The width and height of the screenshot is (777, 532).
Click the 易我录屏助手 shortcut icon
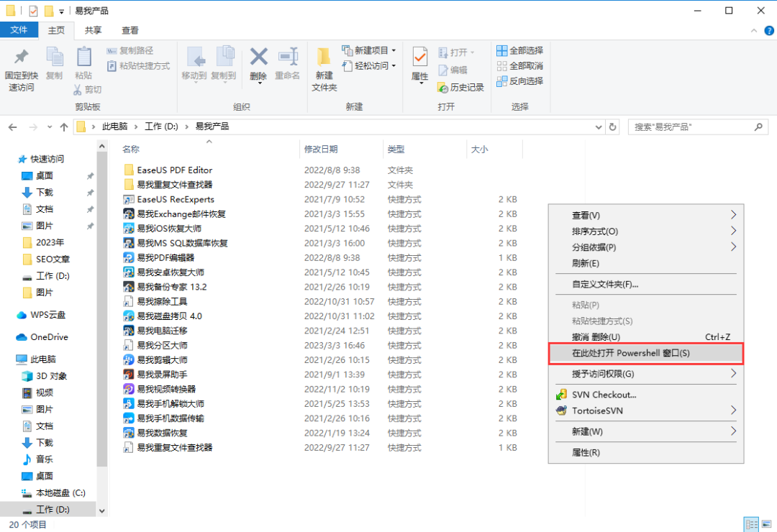pos(128,375)
